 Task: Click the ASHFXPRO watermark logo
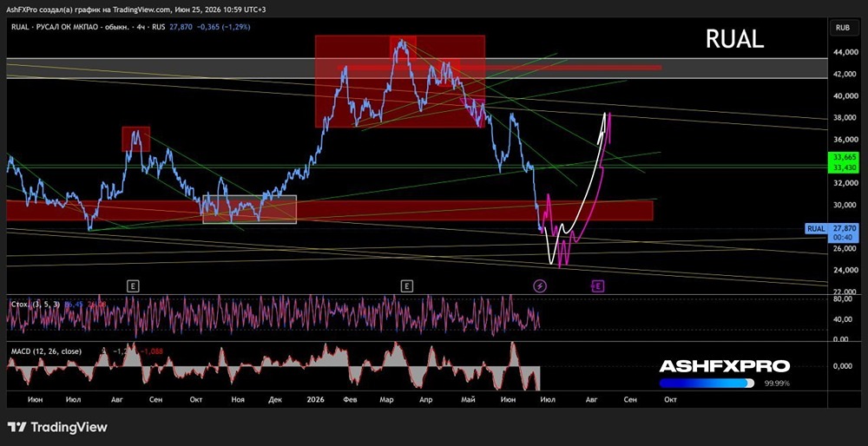point(725,366)
